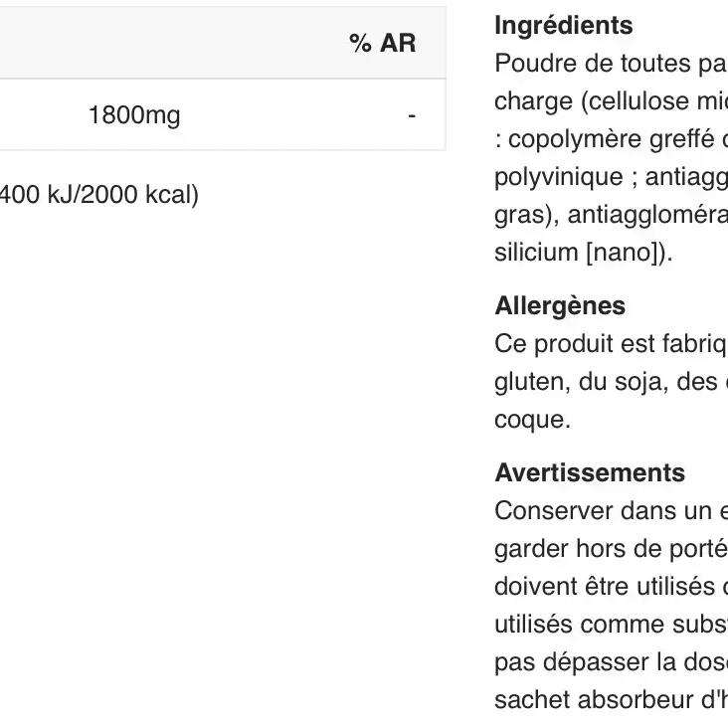Click the "sachet absorbeur" text line
The image size is (728, 728).
[611, 700]
